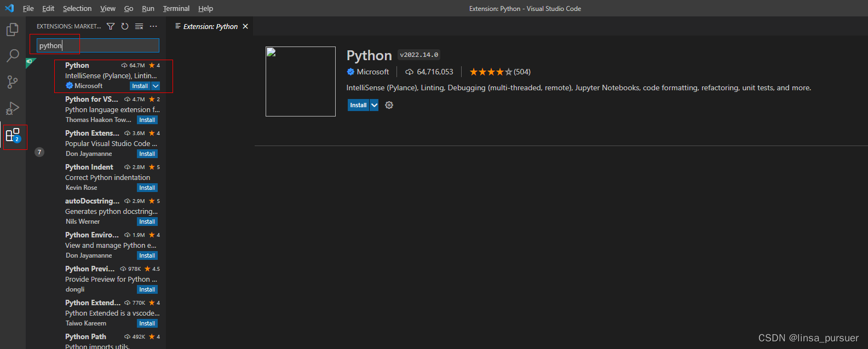Click the EXTENSIONS: MARKET... panel title
The image size is (868, 349).
click(x=68, y=26)
